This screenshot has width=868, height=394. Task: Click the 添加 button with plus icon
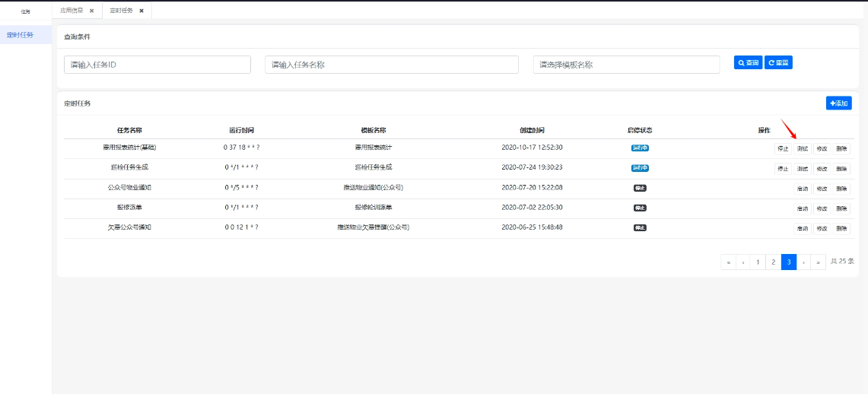click(x=838, y=103)
